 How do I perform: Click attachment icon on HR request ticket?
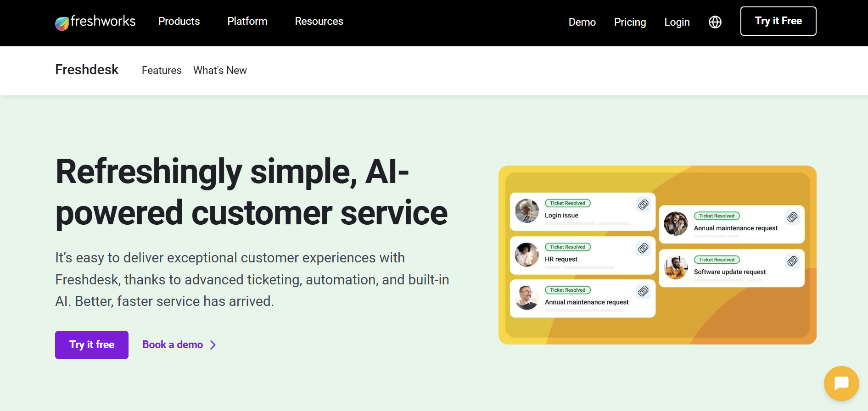tap(644, 248)
